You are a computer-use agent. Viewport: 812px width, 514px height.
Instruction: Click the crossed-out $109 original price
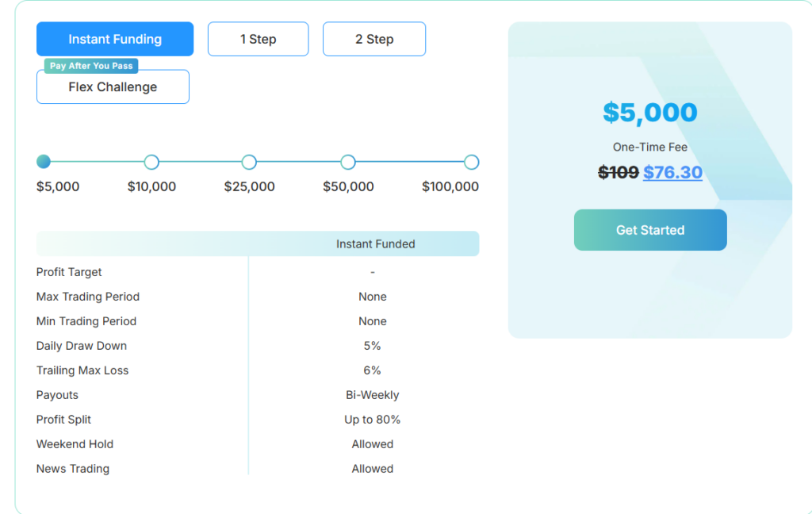coord(619,172)
